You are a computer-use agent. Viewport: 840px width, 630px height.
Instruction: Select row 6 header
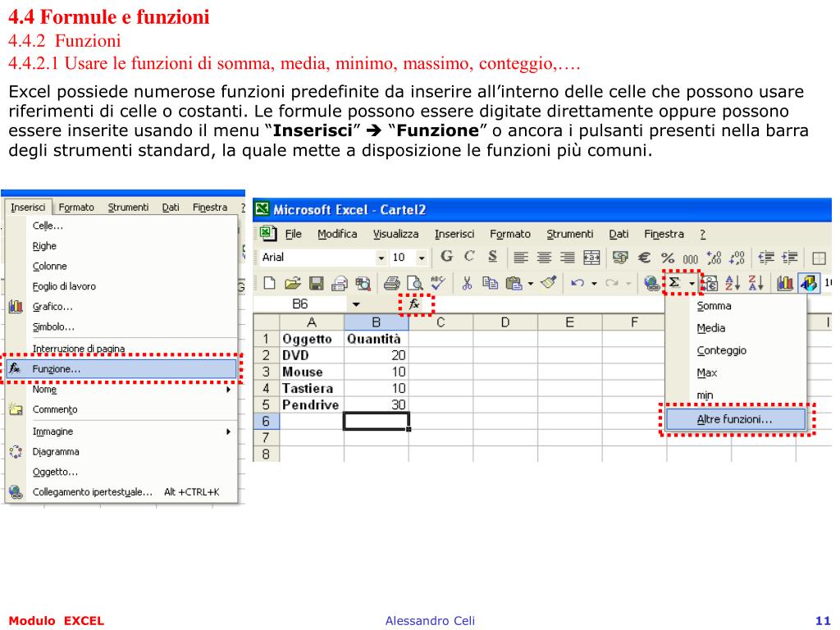[x=266, y=421]
